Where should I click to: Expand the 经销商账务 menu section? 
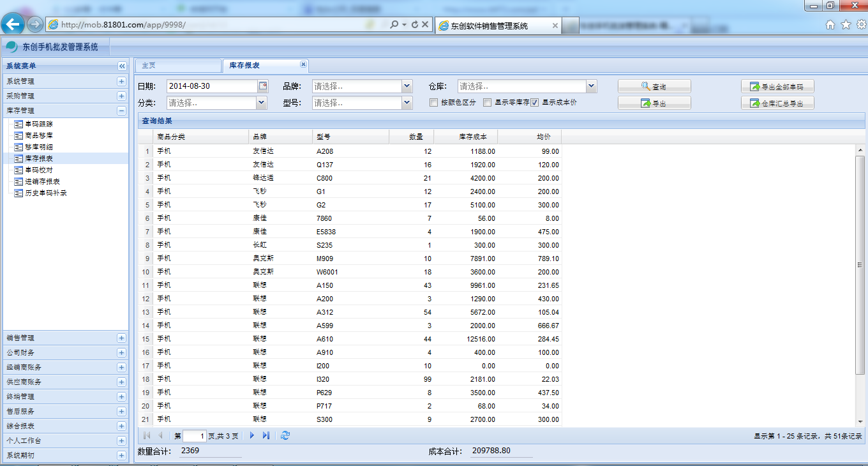pos(121,368)
